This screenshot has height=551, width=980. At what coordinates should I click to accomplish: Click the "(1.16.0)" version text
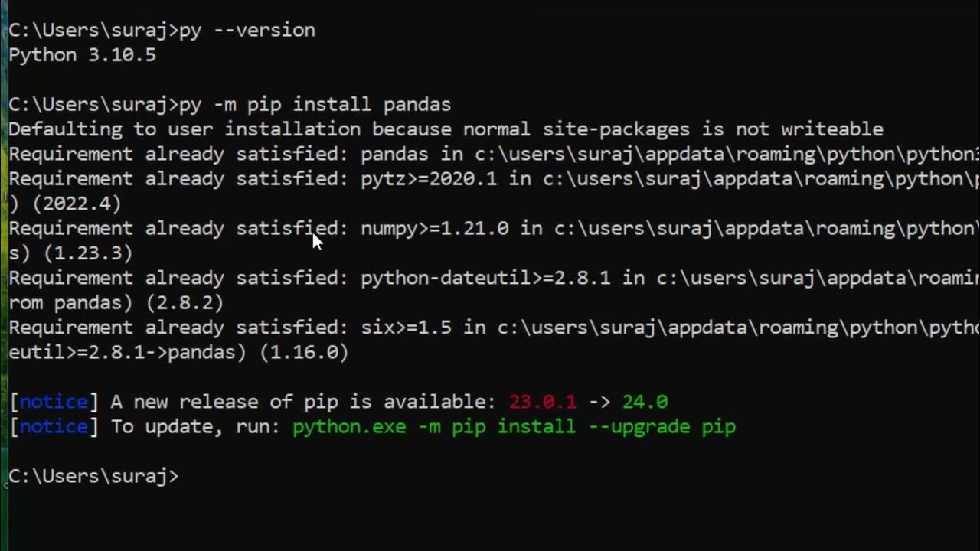tap(304, 353)
